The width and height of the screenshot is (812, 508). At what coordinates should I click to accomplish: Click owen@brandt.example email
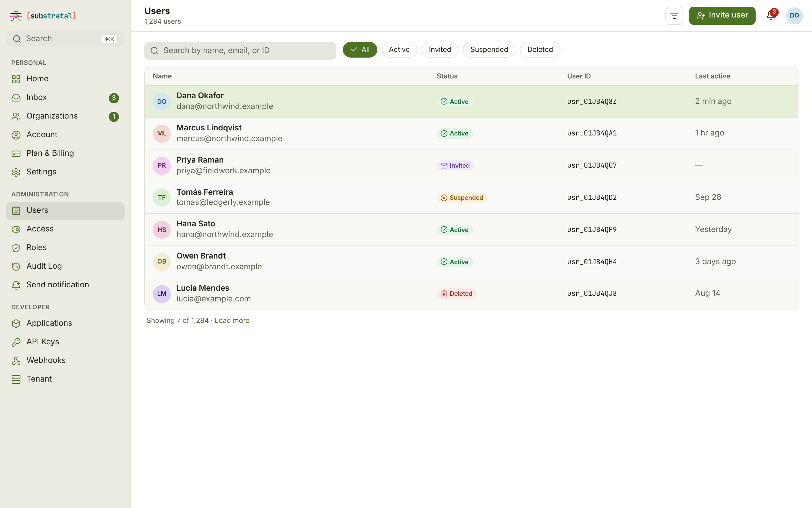219,267
